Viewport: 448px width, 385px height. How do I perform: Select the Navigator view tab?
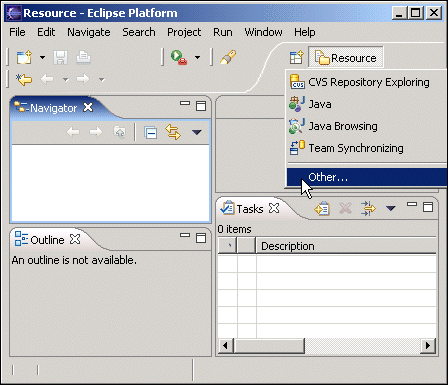53,108
